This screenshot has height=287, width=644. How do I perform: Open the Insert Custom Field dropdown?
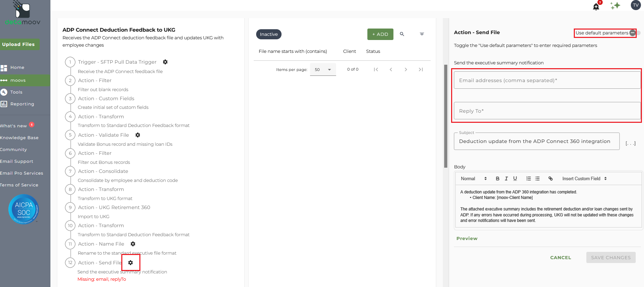[x=585, y=178]
